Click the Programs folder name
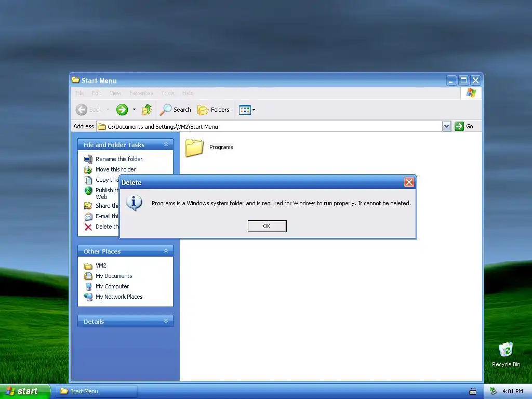The image size is (532, 399). 221,147
